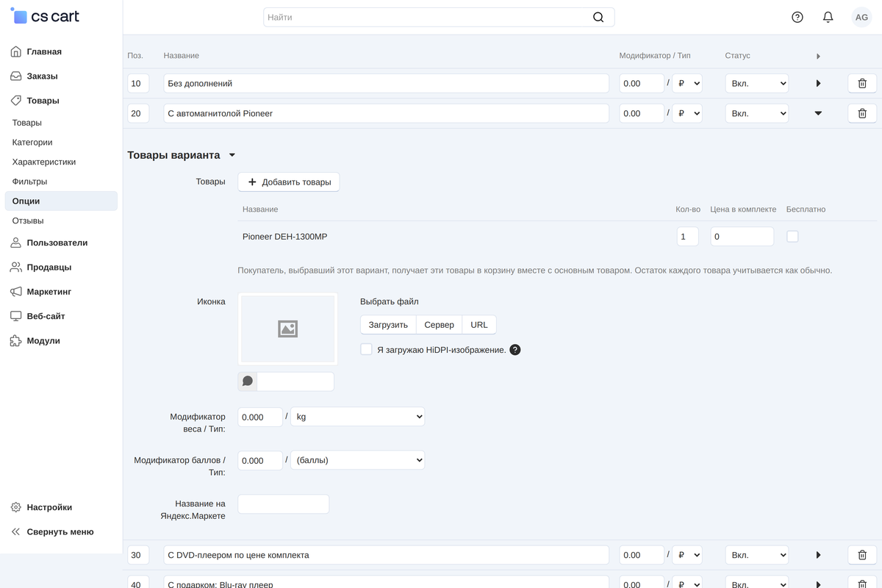Open status dropdown for 'С автомагнитолой Pioneer'
The image size is (882, 588).
click(756, 113)
